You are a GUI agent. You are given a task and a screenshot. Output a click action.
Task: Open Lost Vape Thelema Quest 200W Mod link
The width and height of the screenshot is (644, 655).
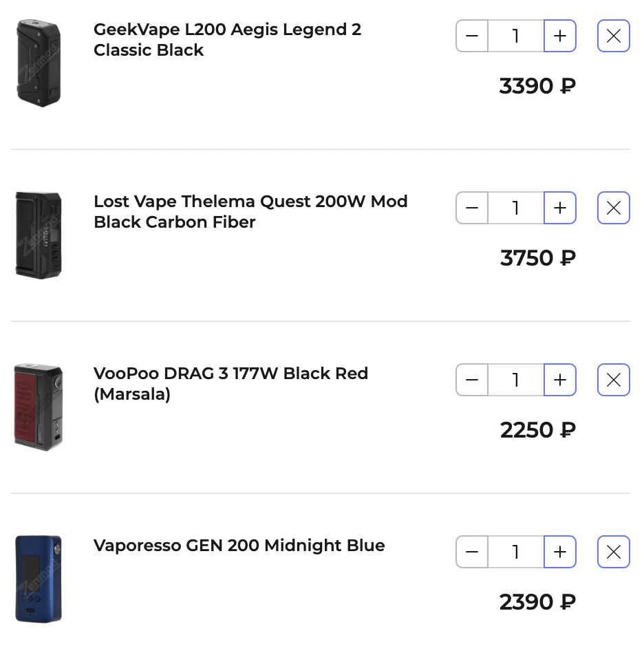(250, 212)
